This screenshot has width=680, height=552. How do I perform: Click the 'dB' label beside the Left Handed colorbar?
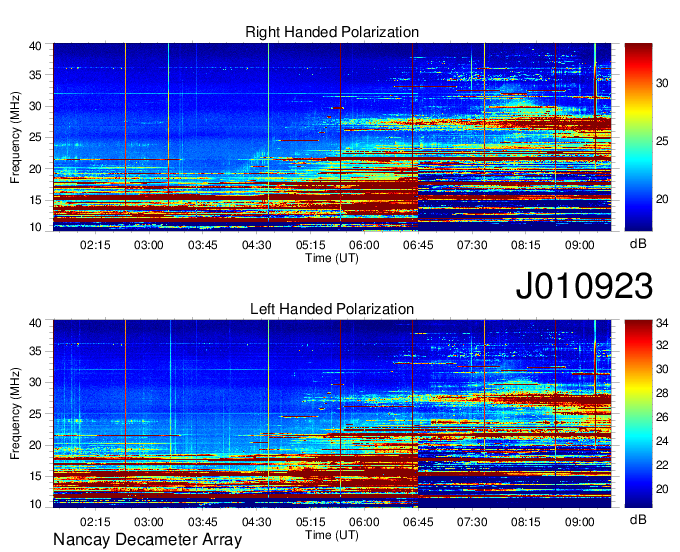pos(638,519)
